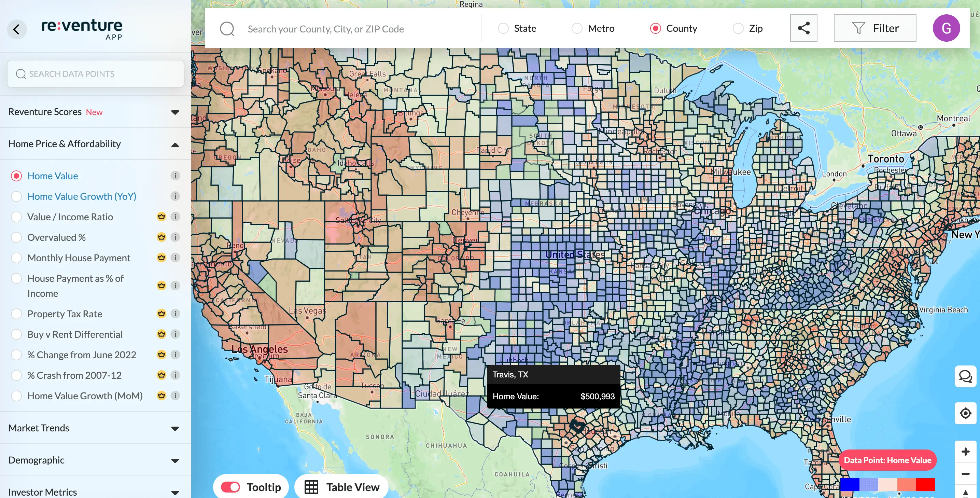Image resolution: width=980 pixels, height=498 pixels.
Task: Zoom out with the minus button
Action: [965, 474]
